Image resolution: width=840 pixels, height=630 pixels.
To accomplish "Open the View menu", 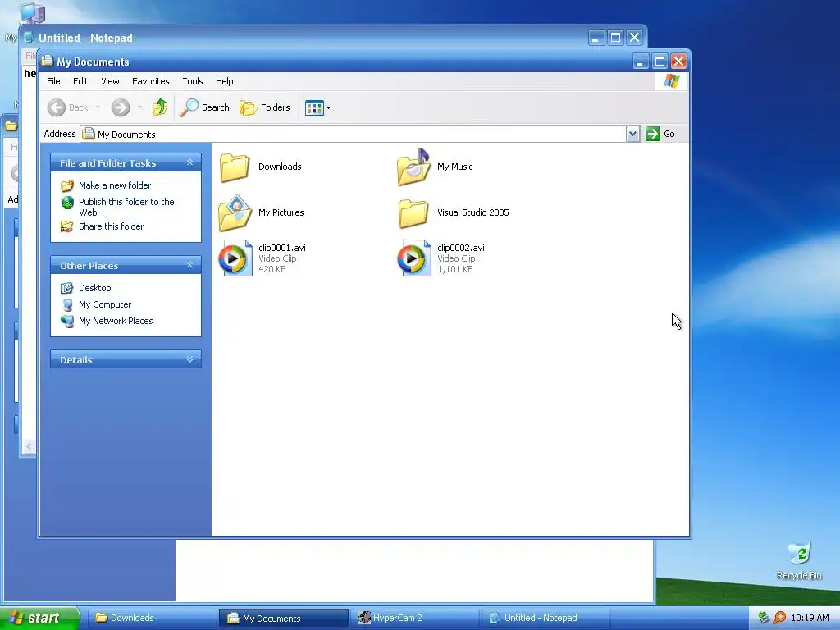I will click(x=110, y=81).
